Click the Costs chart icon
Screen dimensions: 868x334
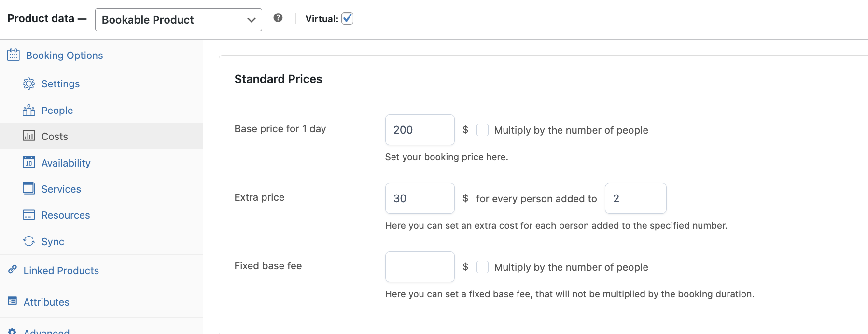pyautogui.click(x=29, y=136)
